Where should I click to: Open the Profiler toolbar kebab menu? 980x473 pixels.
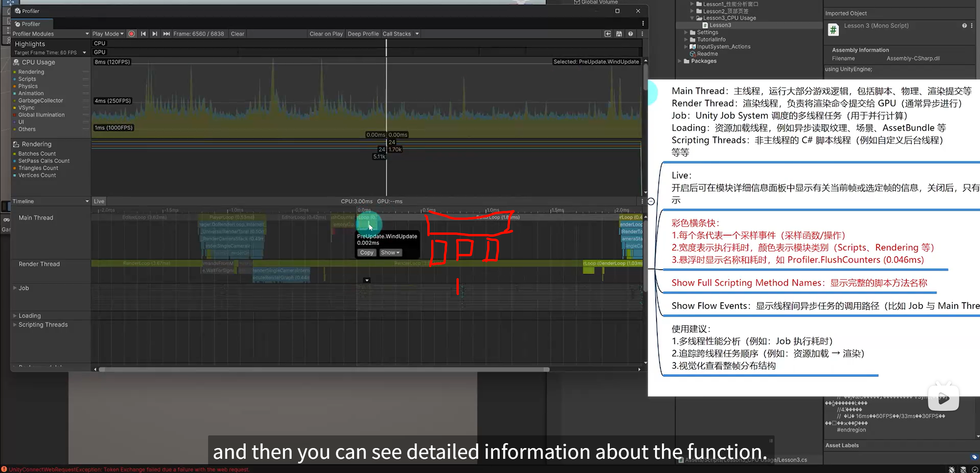[x=642, y=34]
